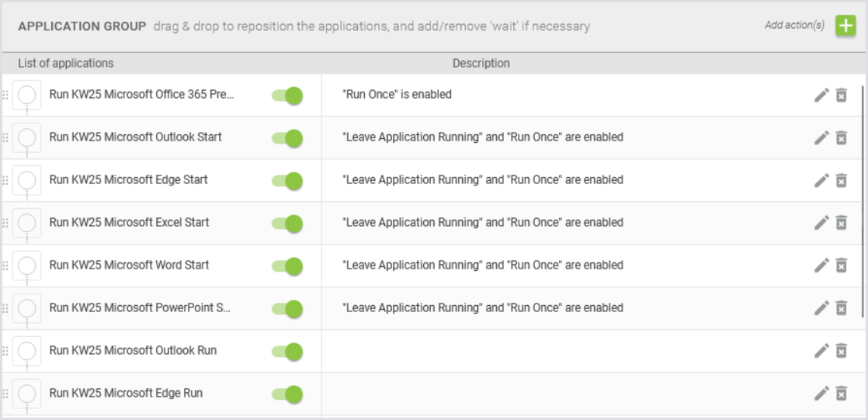The image size is (868, 420).
Task: Edit the Microsoft Outlook Run application
Action: coord(821,351)
